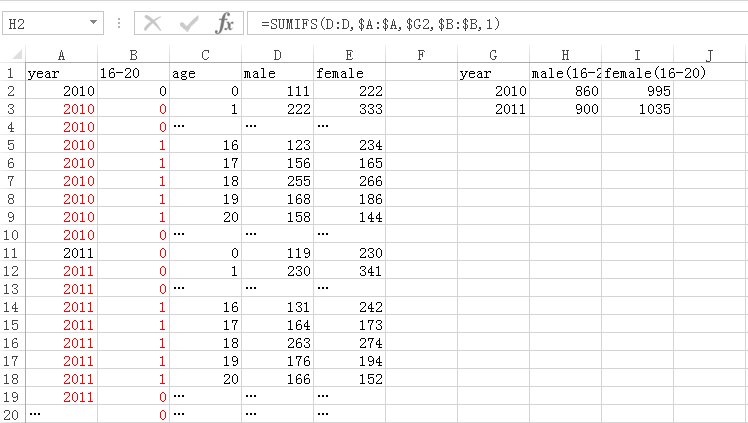Click the Select All corner triangle
The image size is (748, 423).
tap(12, 54)
